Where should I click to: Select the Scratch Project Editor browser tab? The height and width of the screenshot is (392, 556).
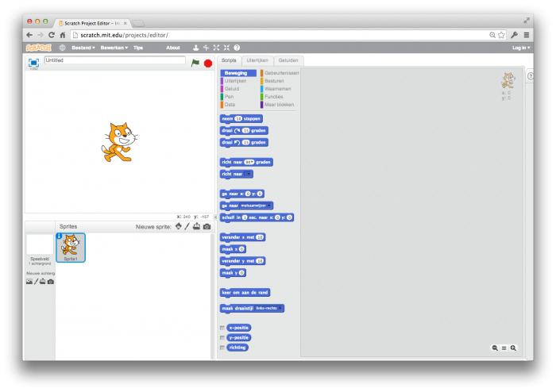coord(92,23)
